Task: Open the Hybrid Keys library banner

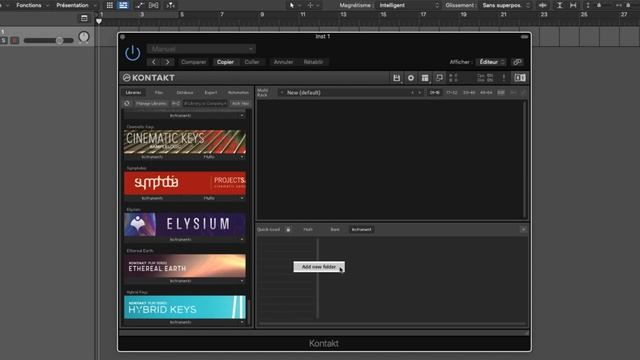Action: tap(184, 307)
